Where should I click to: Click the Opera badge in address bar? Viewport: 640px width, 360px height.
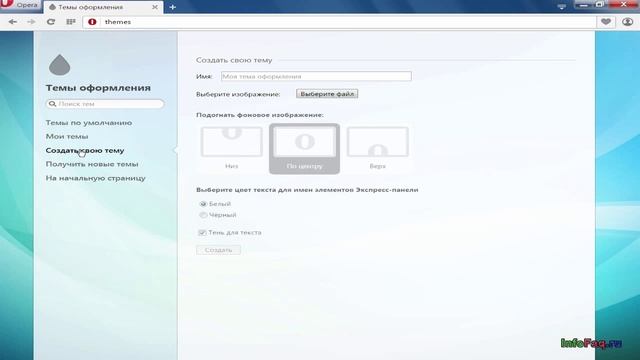pyautogui.click(x=92, y=22)
